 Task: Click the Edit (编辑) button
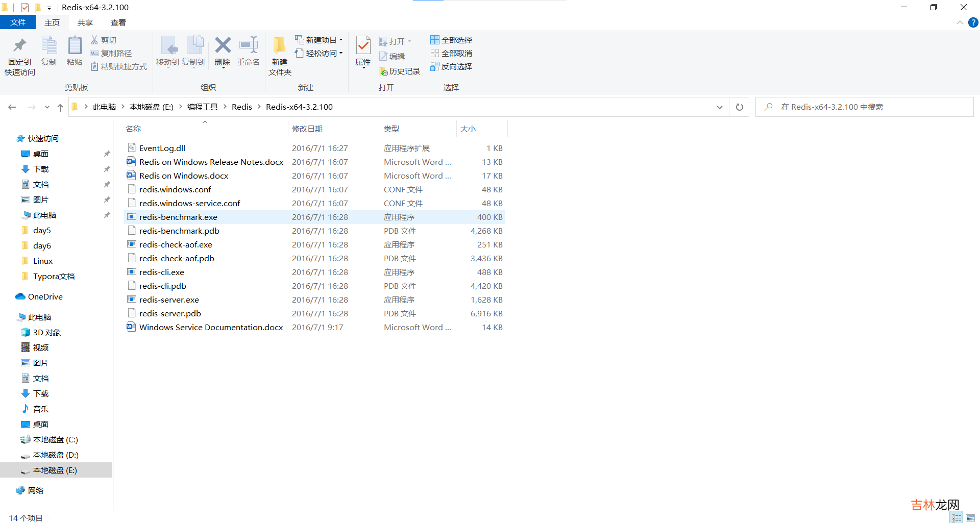(x=392, y=56)
